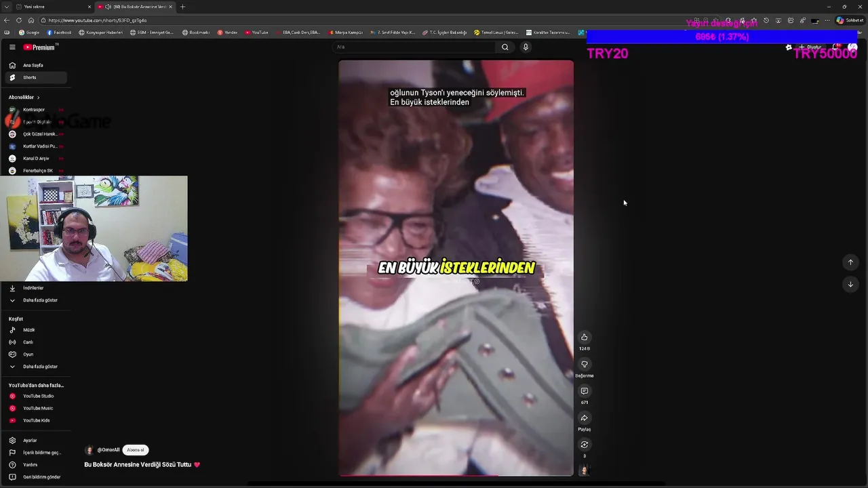Mute the tab via speaker icon
Screen dimensions: 868x488
(108, 7)
